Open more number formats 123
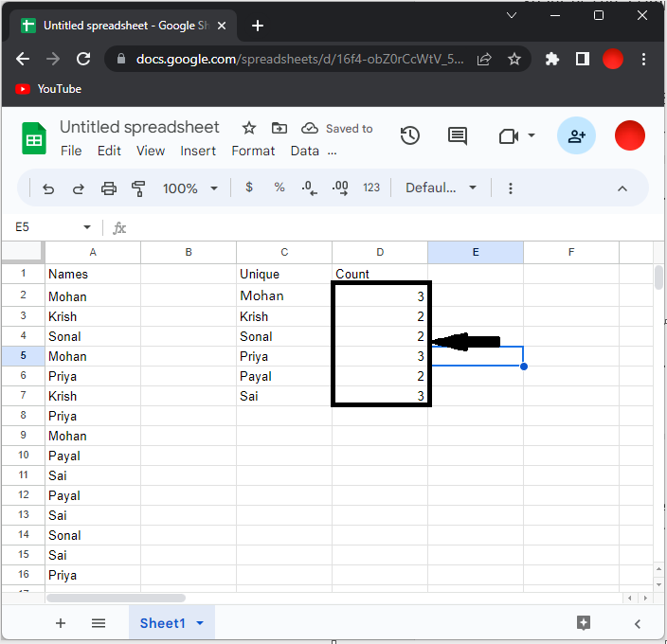The width and height of the screenshot is (667, 644). (371, 188)
